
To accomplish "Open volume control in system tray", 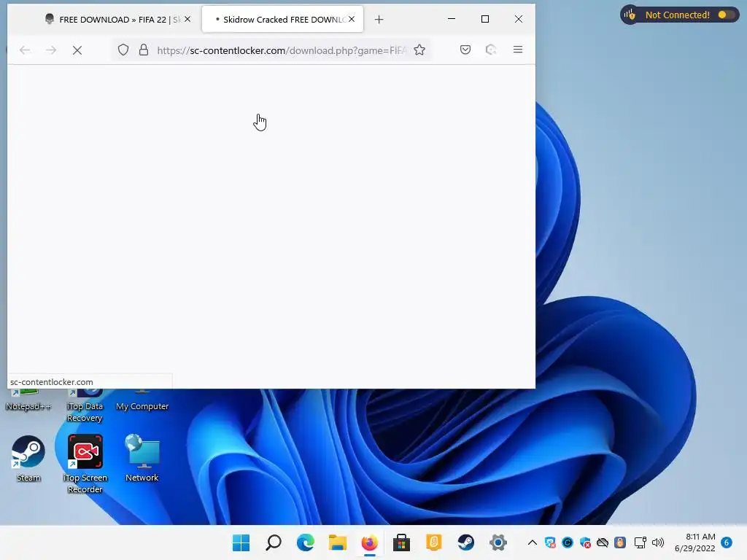I will click(658, 542).
